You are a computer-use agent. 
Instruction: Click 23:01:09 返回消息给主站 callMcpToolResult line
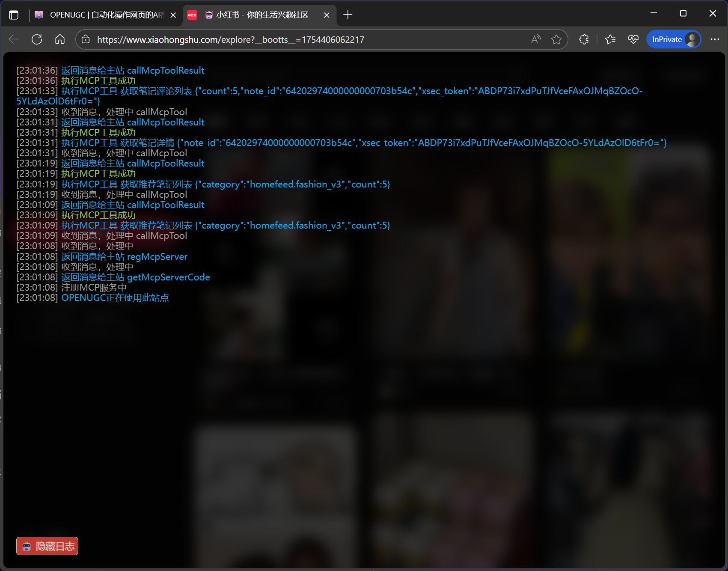[110, 205]
